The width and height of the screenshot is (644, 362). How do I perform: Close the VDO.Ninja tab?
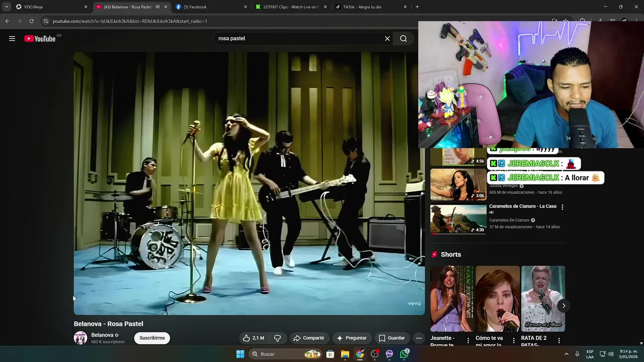[x=86, y=7]
